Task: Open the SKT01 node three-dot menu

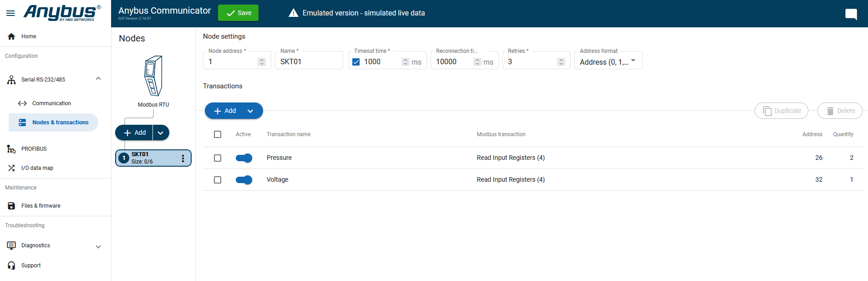Action: pyautogui.click(x=183, y=158)
